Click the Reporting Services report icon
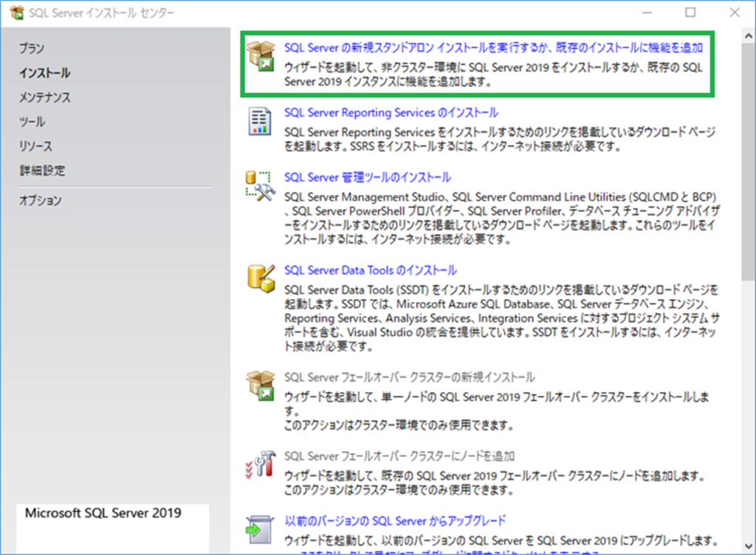This screenshot has height=555, width=756. point(259,121)
